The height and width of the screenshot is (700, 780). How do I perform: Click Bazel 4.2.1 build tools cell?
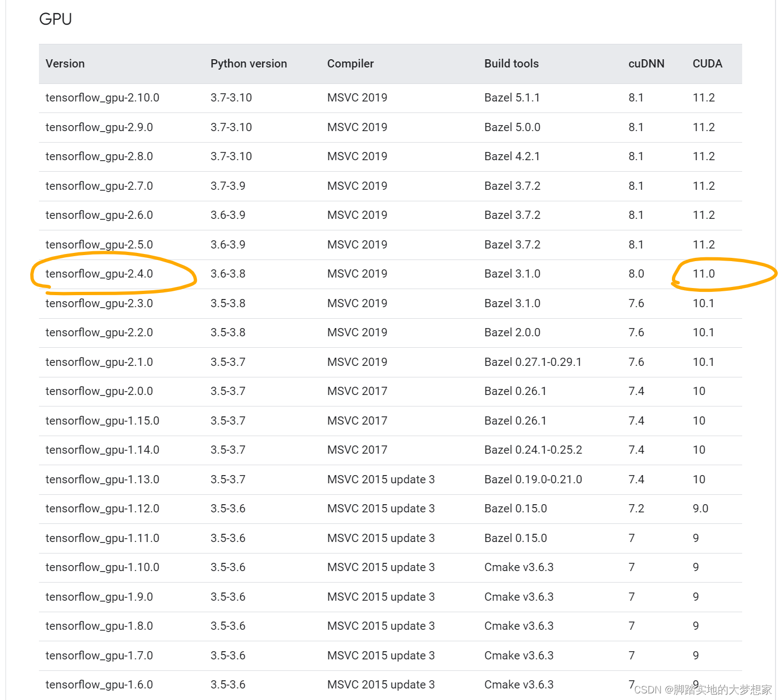[512, 156]
